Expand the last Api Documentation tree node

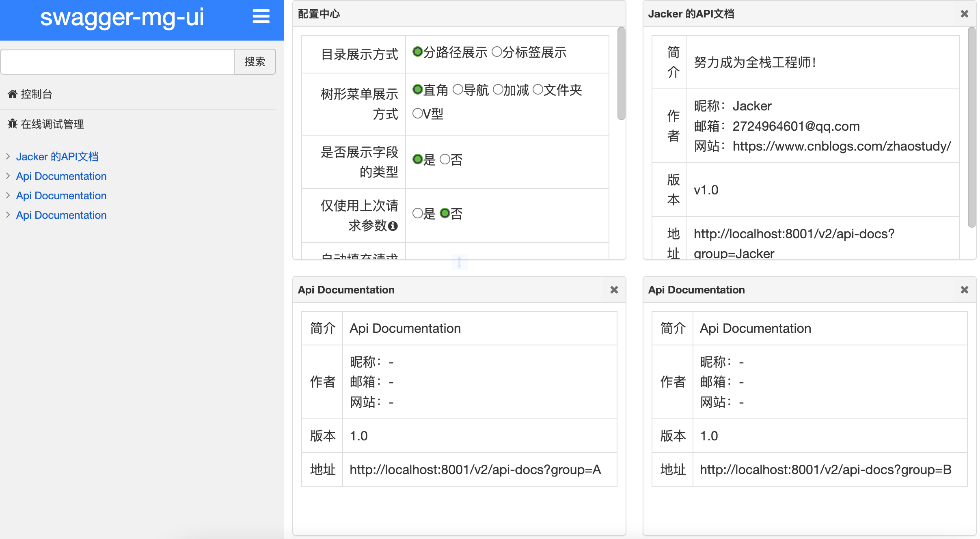click(x=8, y=215)
